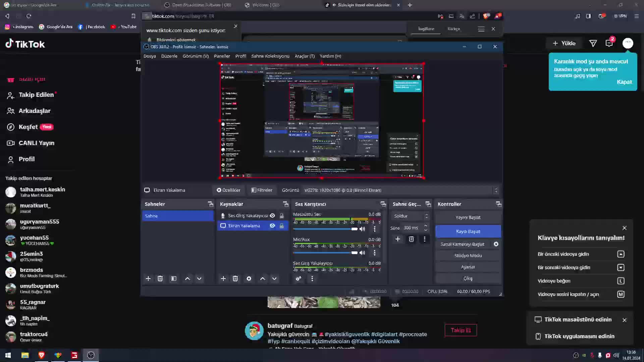Add a scene transition with plus icon
The width and height of the screenshot is (644, 362).
coord(397,239)
